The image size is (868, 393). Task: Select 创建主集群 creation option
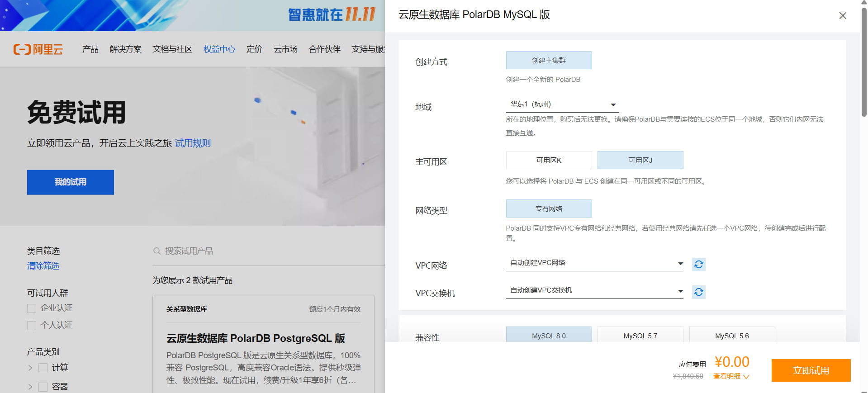[x=549, y=60]
